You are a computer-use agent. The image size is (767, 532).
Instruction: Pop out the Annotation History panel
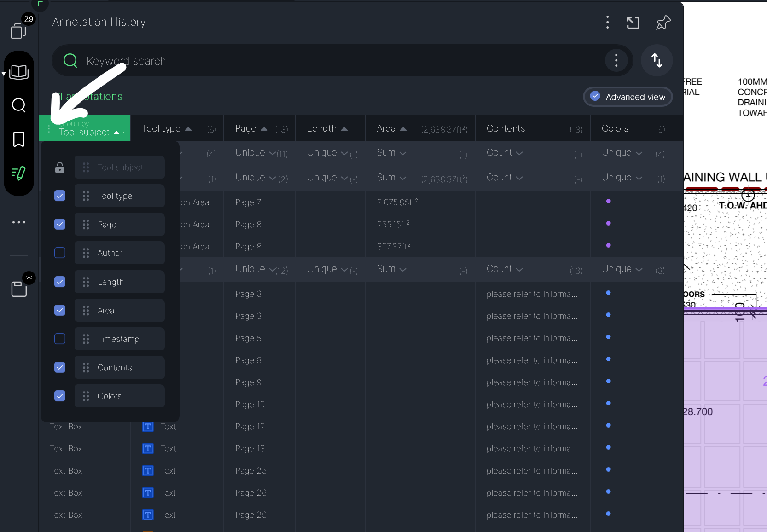[x=633, y=23]
